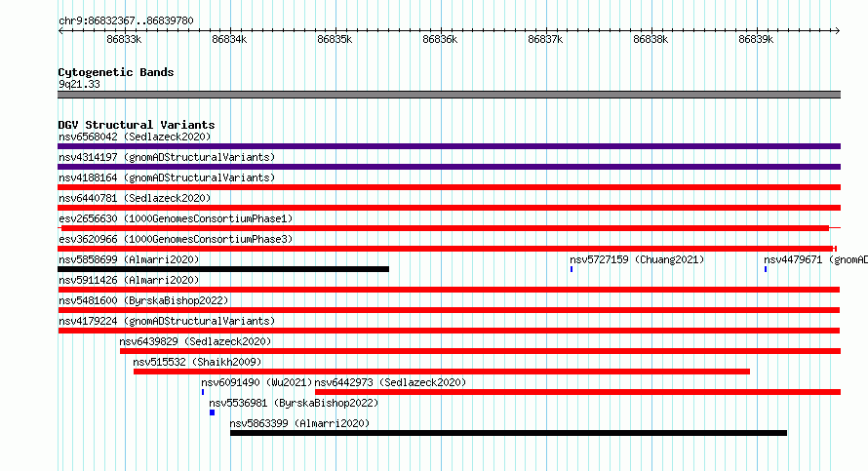The height and width of the screenshot is (471, 868).
Task: Select the red bar under nsv6439829
Action: tap(480, 351)
